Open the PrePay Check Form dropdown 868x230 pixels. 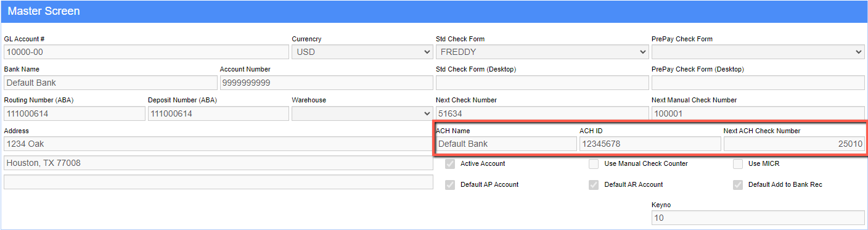tap(758, 52)
